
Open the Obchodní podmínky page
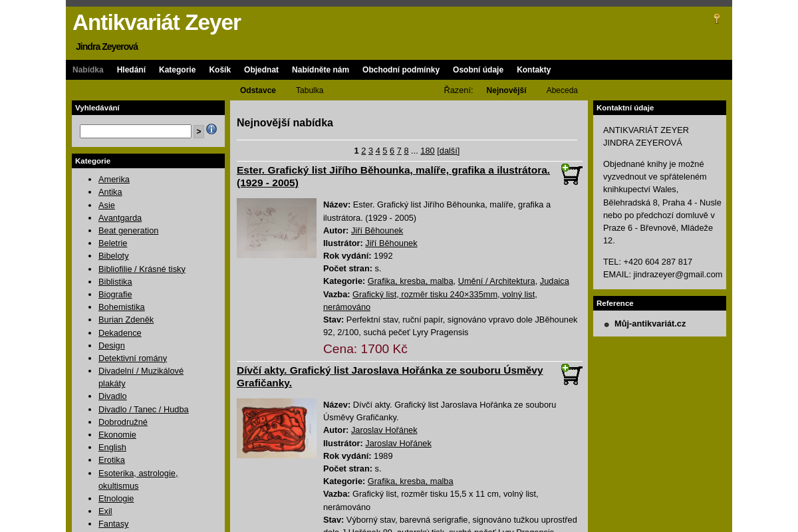click(401, 69)
